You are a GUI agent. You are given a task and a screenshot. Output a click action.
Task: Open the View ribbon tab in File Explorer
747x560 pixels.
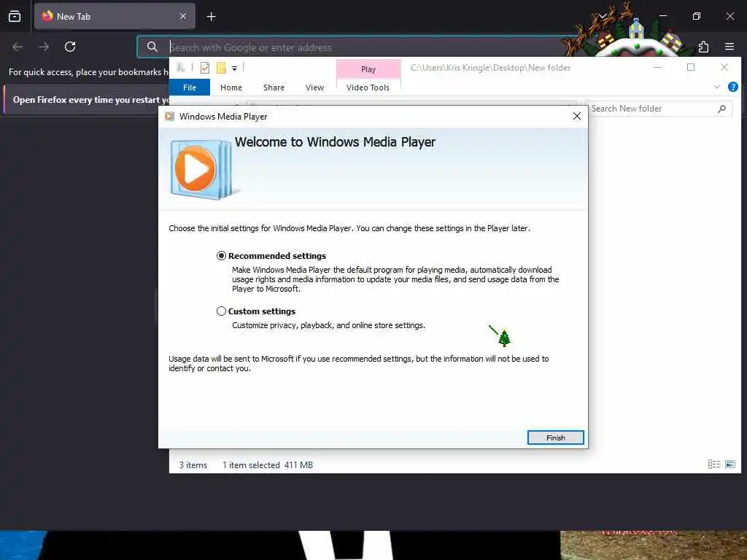(x=314, y=87)
